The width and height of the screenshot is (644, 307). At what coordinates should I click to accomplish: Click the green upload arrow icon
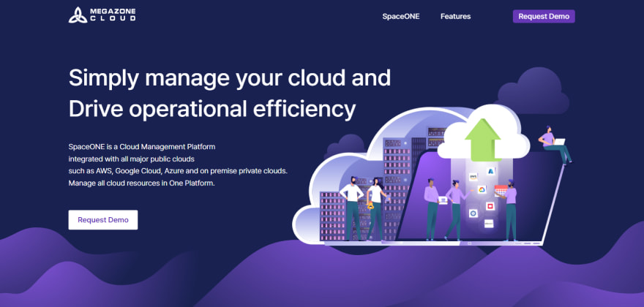pyautogui.click(x=482, y=140)
